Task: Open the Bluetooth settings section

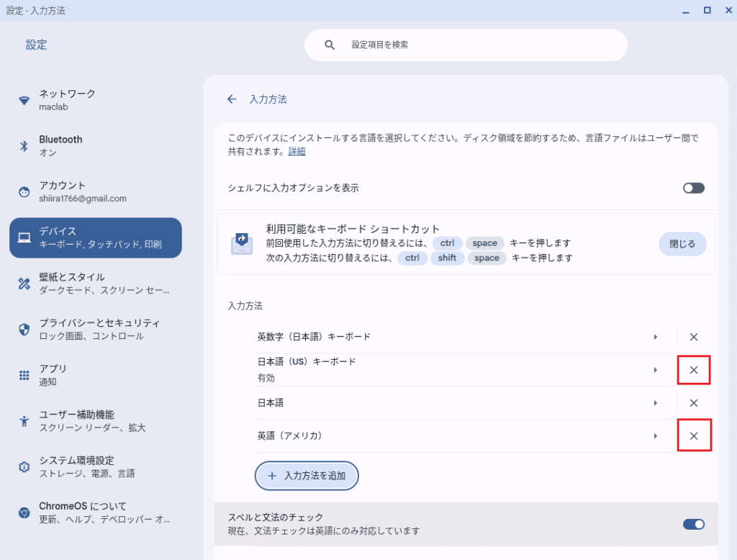Action: (96, 146)
